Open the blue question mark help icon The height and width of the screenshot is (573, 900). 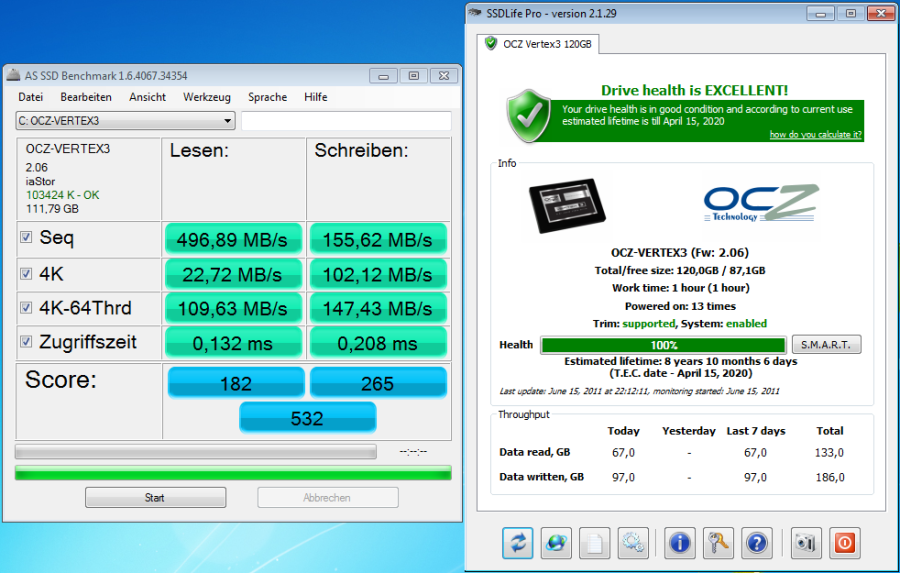click(757, 543)
